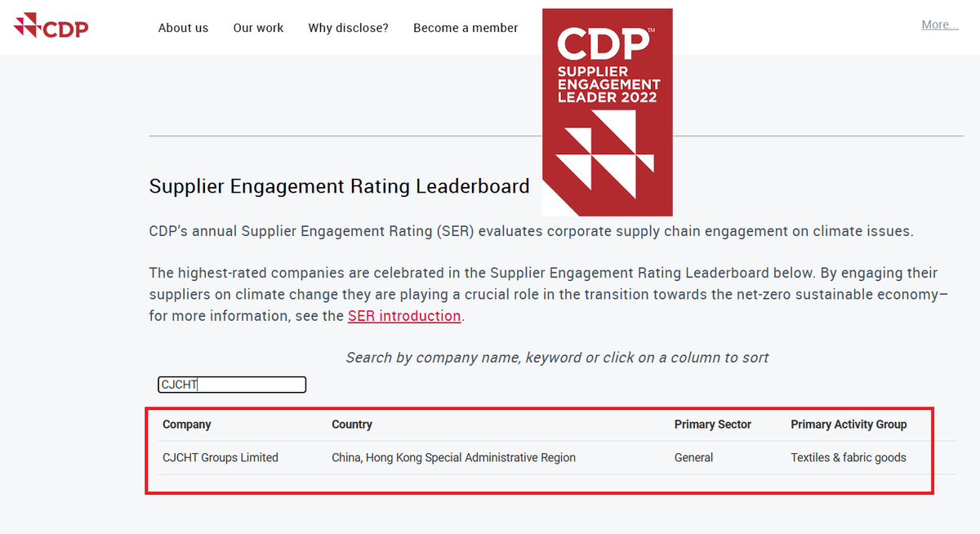This screenshot has width=980, height=534.
Task: Click the China, Hong Kong country cell
Action: click(x=453, y=458)
